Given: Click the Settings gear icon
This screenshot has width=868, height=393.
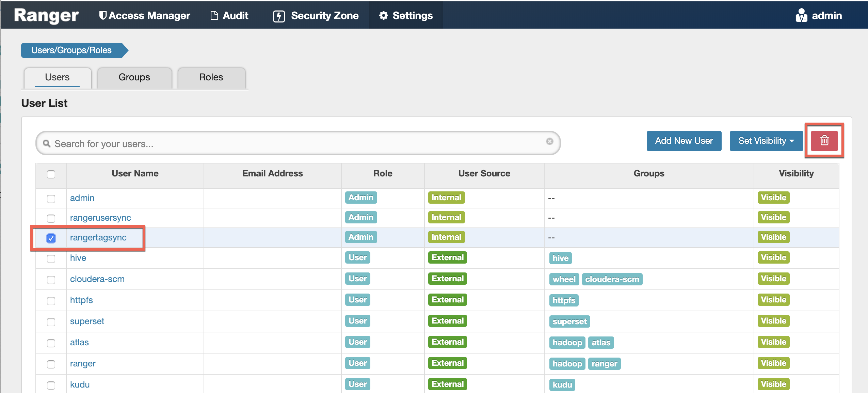Looking at the screenshot, I should tap(383, 16).
